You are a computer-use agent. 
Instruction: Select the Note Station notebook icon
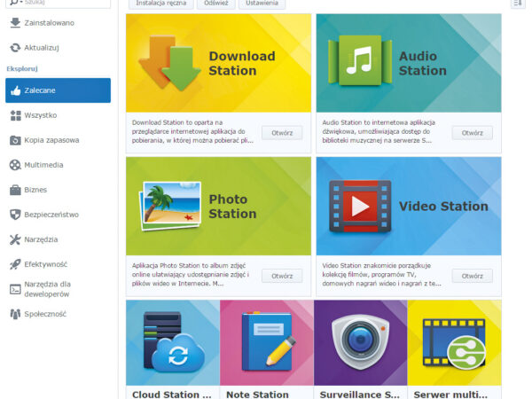266,342
